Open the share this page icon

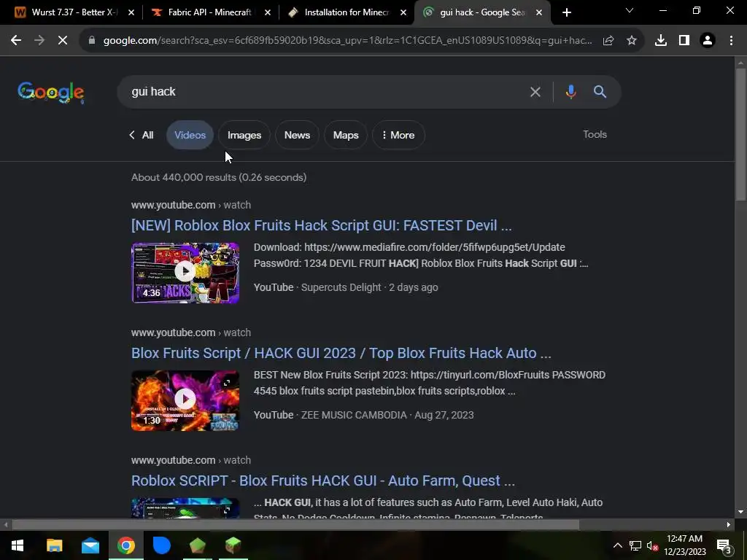coord(608,41)
